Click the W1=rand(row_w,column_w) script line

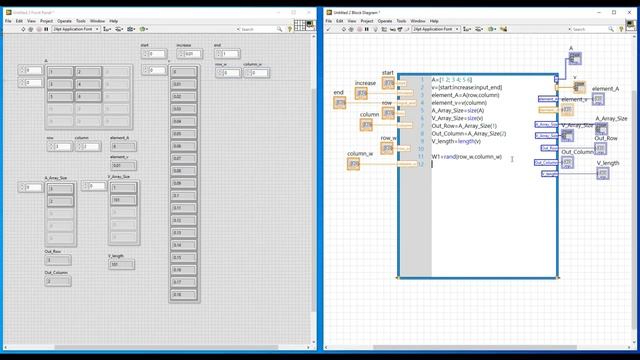pos(467,157)
